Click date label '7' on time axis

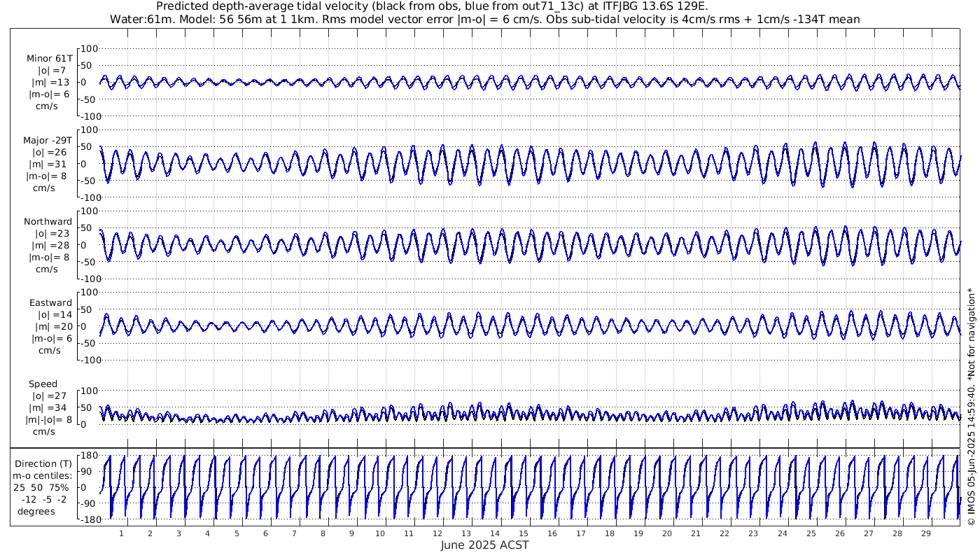294,533
